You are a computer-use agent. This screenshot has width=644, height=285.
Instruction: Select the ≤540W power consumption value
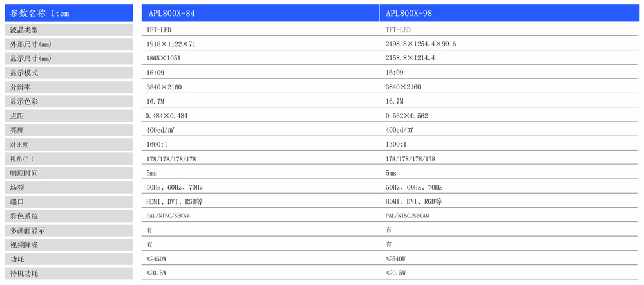(x=396, y=259)
